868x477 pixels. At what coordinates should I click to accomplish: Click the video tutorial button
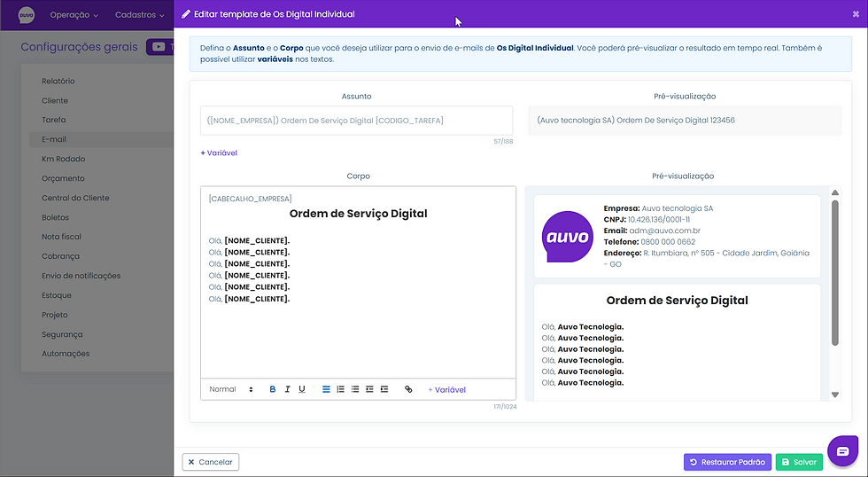pyautogui.click(x=160, y=46)
